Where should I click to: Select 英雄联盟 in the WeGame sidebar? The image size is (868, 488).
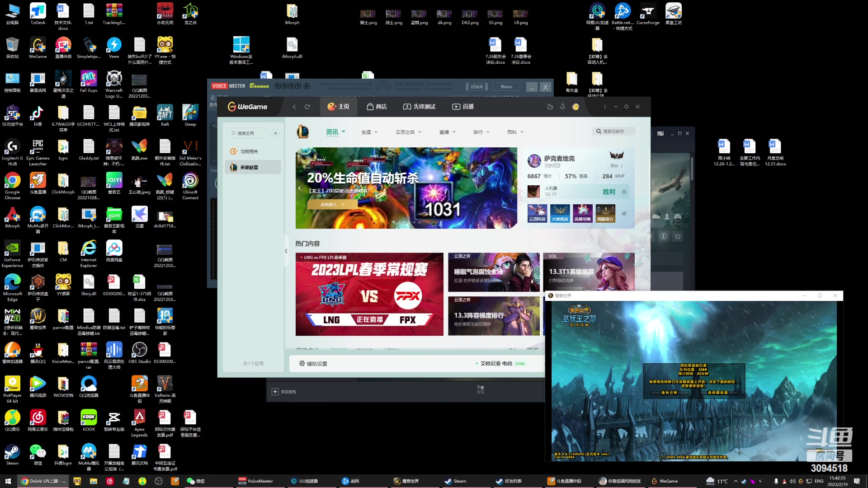[253, 167]
